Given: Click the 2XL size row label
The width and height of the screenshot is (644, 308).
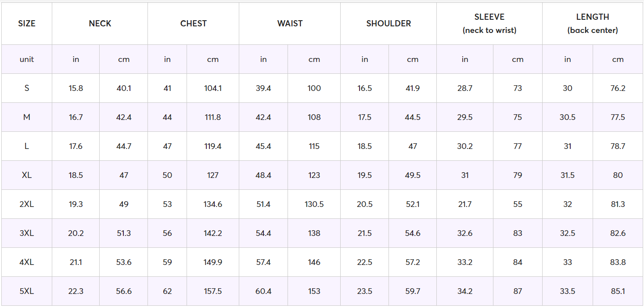Looking at the screenshot, I should point(27,204).
